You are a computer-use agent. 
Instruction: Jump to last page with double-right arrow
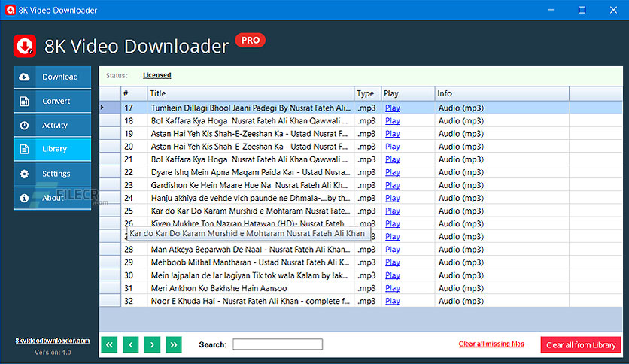click(x=173, y=344)
